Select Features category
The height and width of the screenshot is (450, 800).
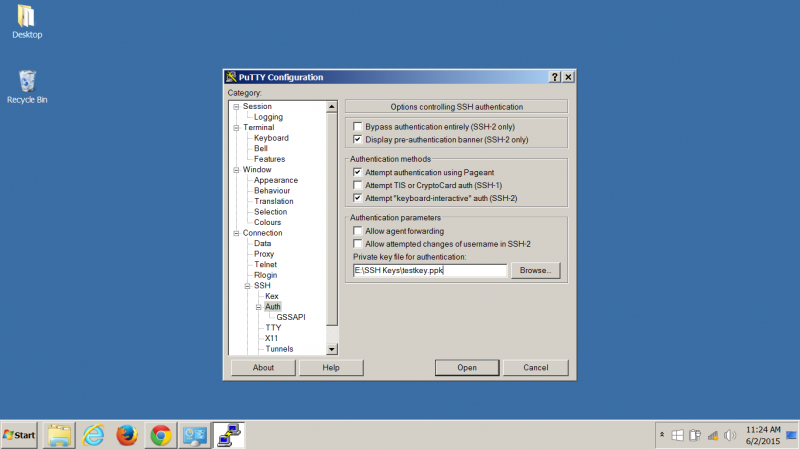(269, 159)
